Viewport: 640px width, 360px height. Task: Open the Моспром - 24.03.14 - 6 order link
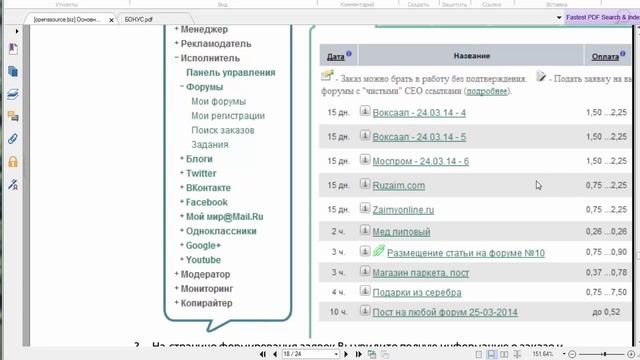421,161
